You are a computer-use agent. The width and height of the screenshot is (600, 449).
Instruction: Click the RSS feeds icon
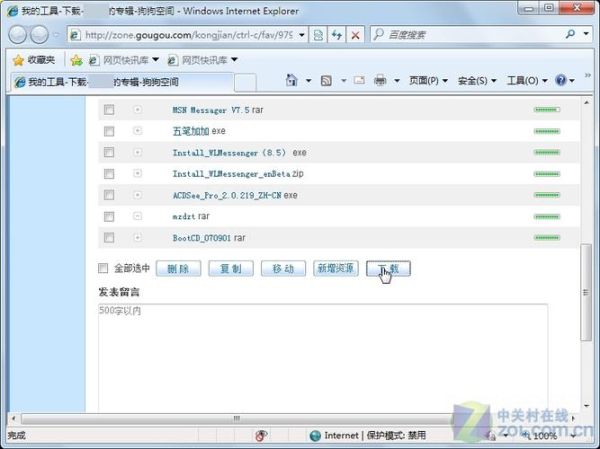click(x=326, y=80)
